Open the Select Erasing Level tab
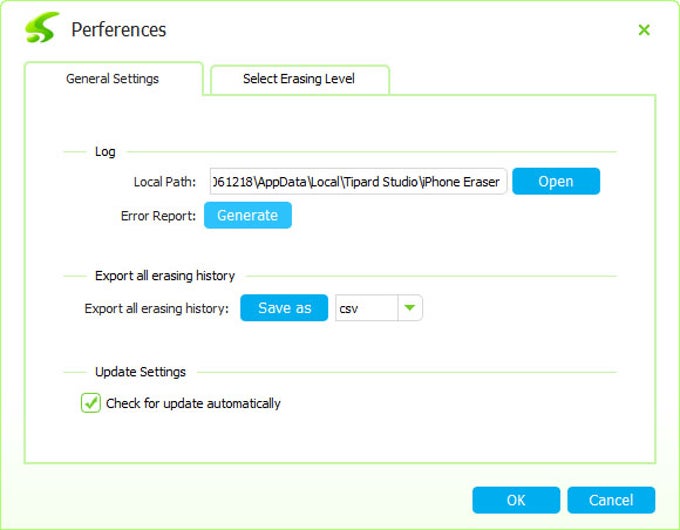This screenshot has width=680, height=530. click(298, 79)
